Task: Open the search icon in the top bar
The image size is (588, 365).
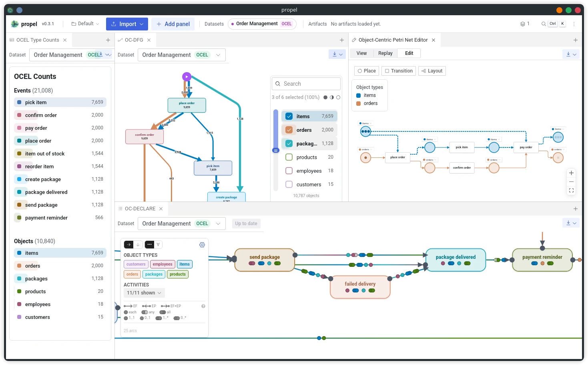Action: point(544,24)
